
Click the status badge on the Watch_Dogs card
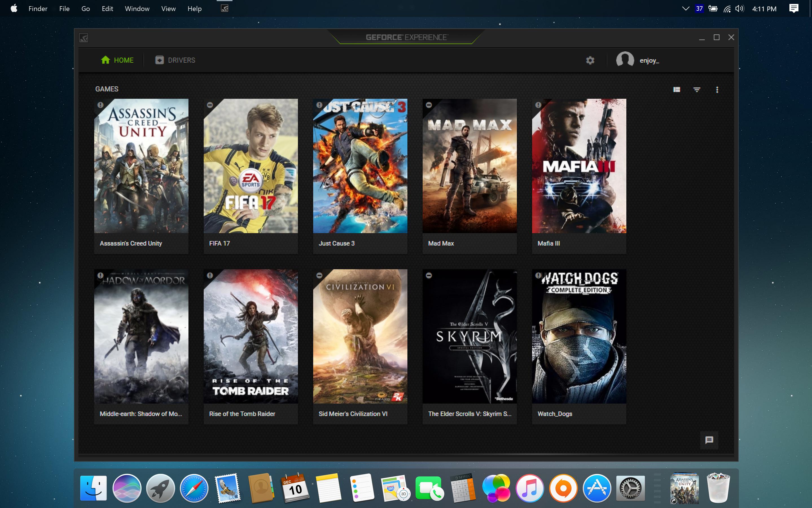[x=538, y=275]
